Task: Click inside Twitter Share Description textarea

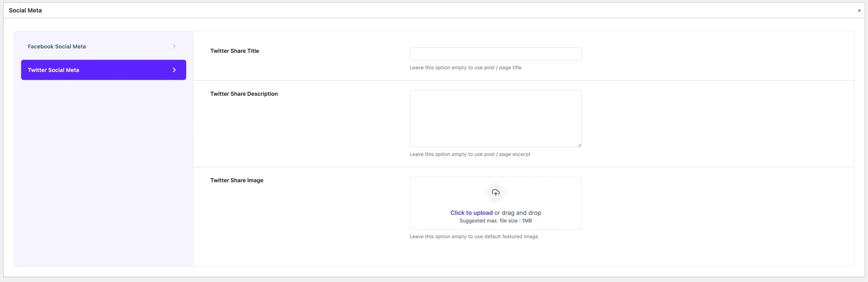Action: pyautogui.click(x=495, y=118)
